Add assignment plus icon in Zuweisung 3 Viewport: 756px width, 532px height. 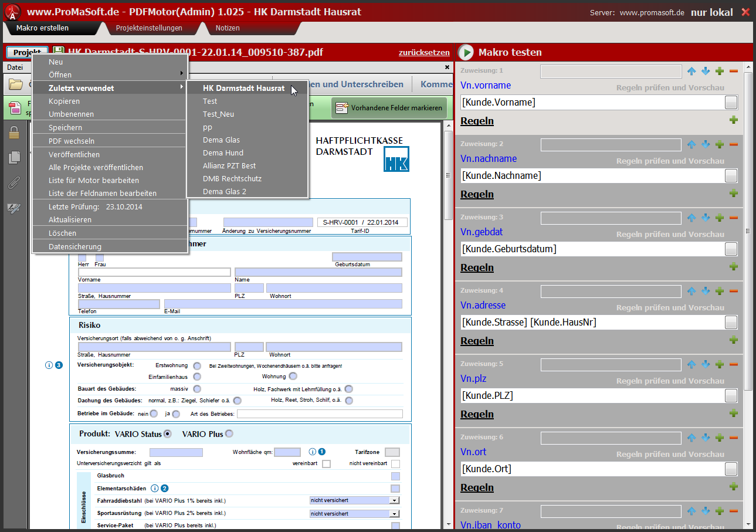tap(720, 218)
